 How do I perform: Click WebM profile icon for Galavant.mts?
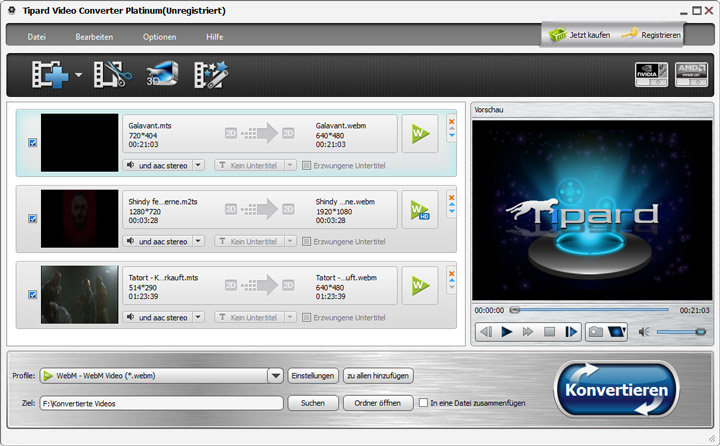pos(420,134)
